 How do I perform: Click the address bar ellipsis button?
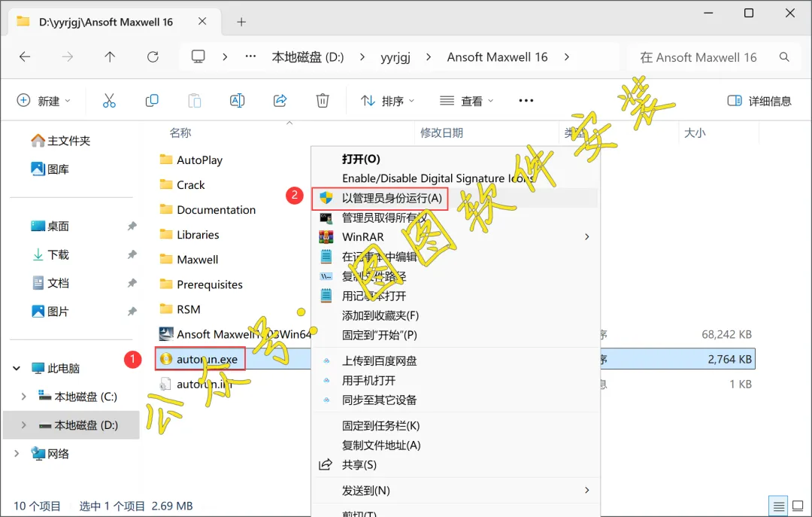coord(250,56)
